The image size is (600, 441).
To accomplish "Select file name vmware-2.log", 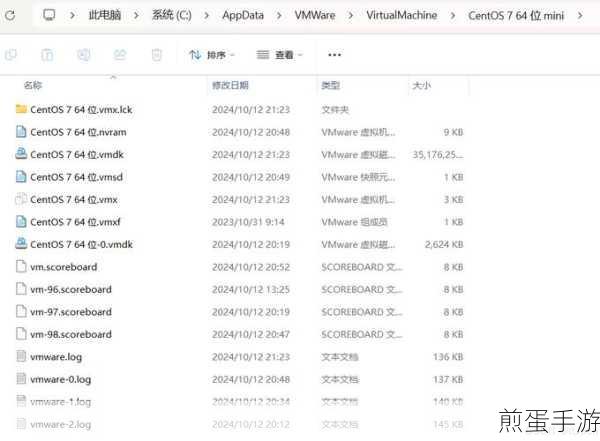I will [x=60, y=425].
